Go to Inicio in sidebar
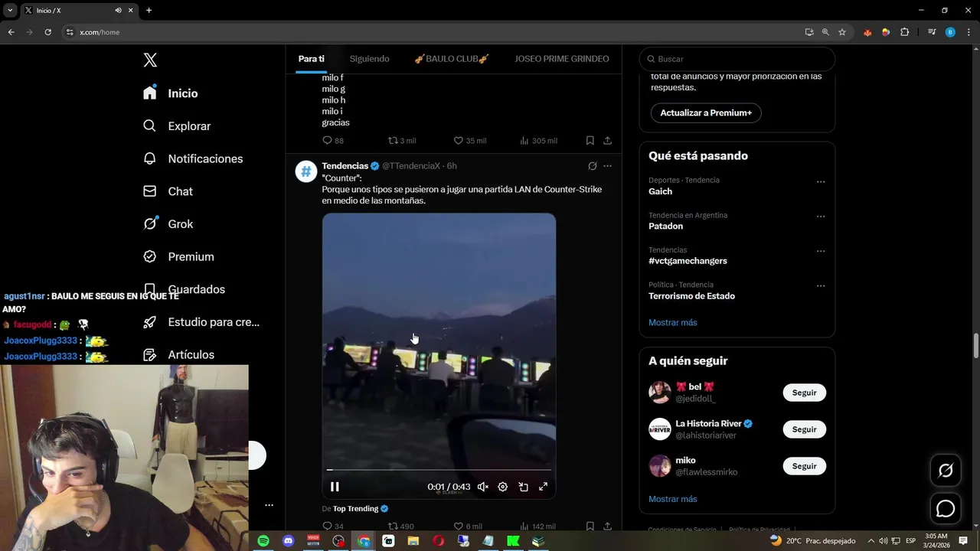This screenshot has height=551, width=980. coord(171,93)
